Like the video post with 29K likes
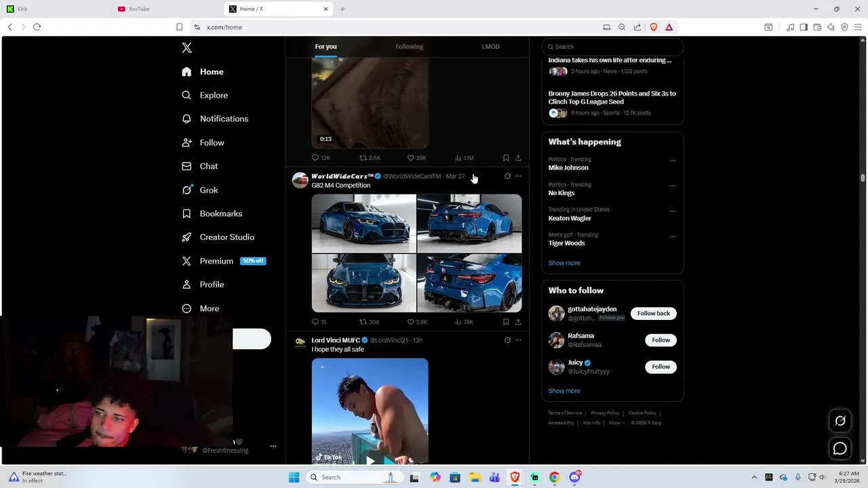This screenshot has height=488, width=868. coord(416,158)
